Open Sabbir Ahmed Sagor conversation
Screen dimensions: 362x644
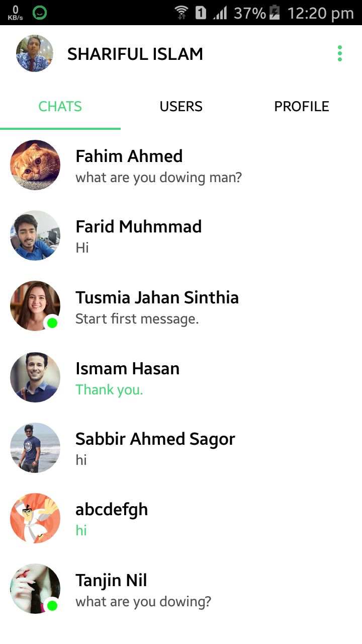coord(201,449)
